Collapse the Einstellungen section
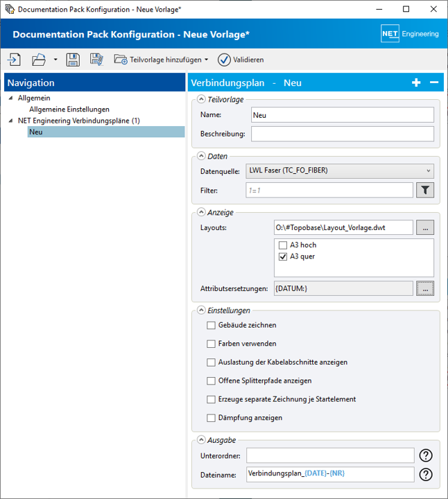Viewport: 448px width, 499px height. [x=201, y=310]
